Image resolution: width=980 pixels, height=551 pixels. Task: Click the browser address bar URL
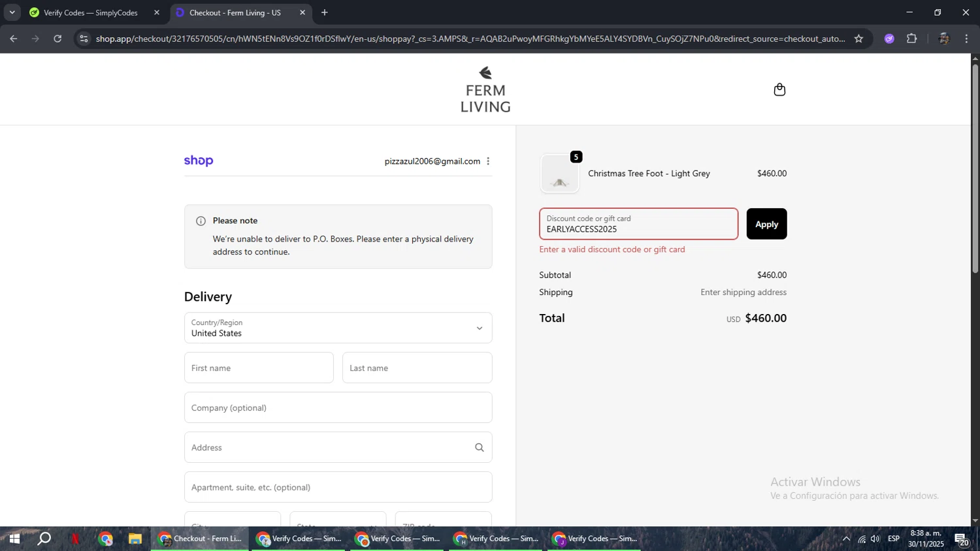pyautogui.click(x=470, y=39)
